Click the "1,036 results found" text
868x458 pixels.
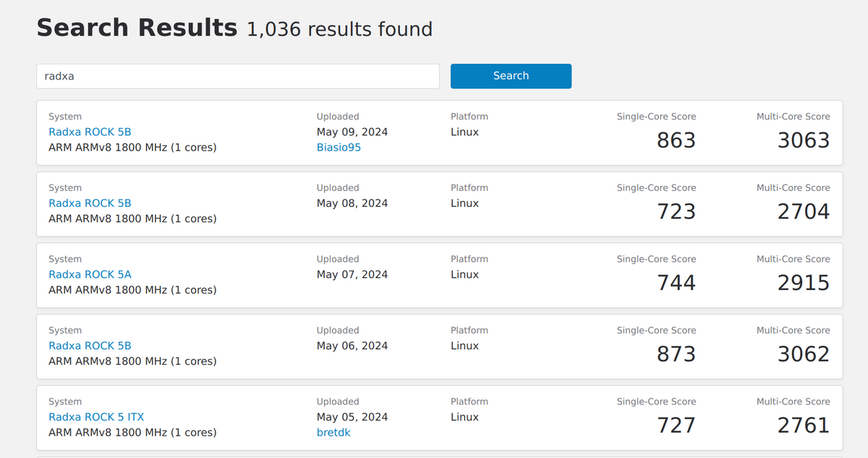(339, 30)
